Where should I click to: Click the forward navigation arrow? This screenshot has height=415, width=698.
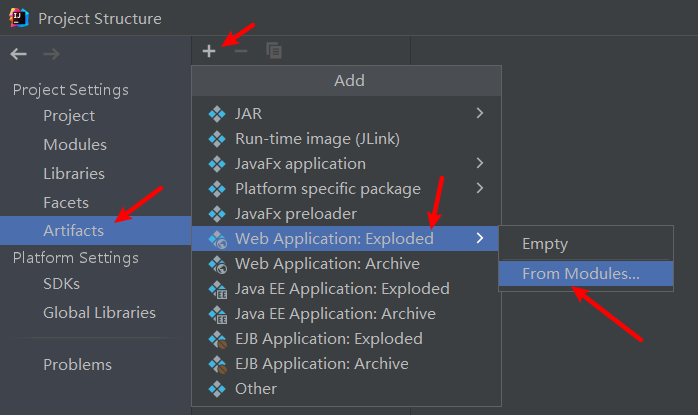52,54
